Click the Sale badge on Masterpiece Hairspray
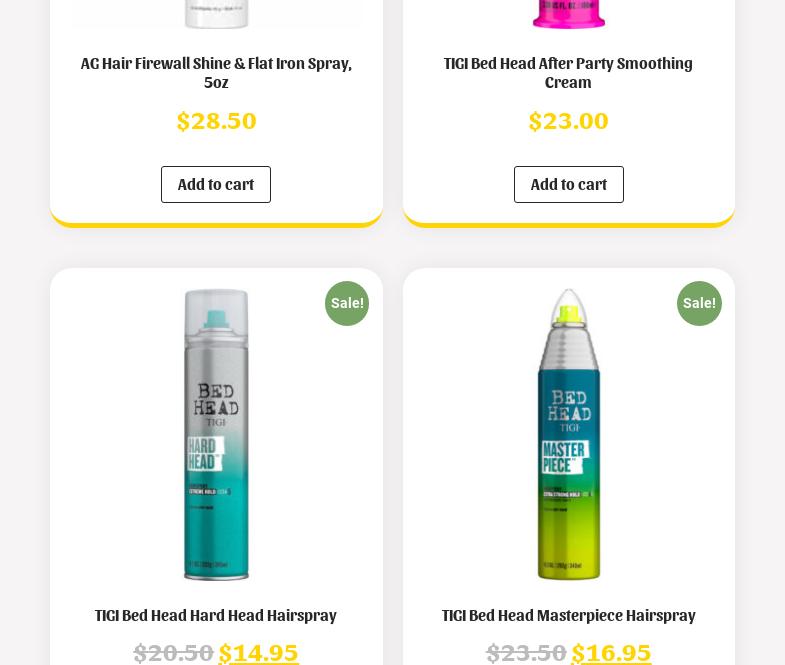The height and width of the screenshot is (665, 785). [699, 303]
